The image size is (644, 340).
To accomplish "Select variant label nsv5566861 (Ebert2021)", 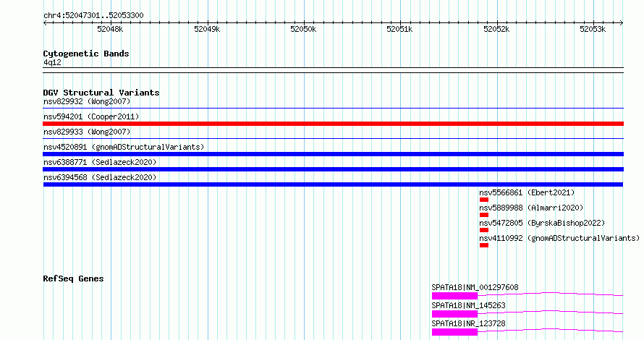I will click(527, 192).
